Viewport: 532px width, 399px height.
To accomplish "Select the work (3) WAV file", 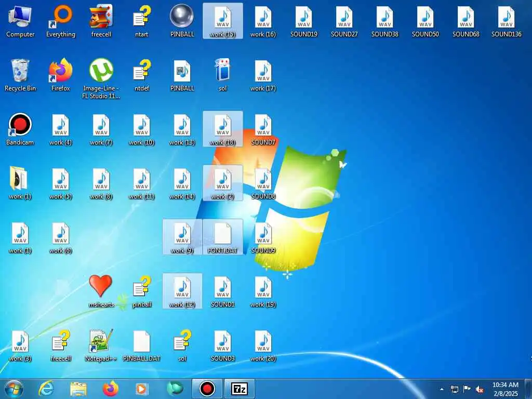I will 20,345.
